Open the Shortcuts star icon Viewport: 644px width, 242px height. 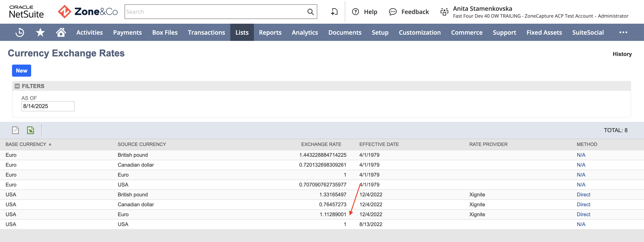click(x=40, y=33)
